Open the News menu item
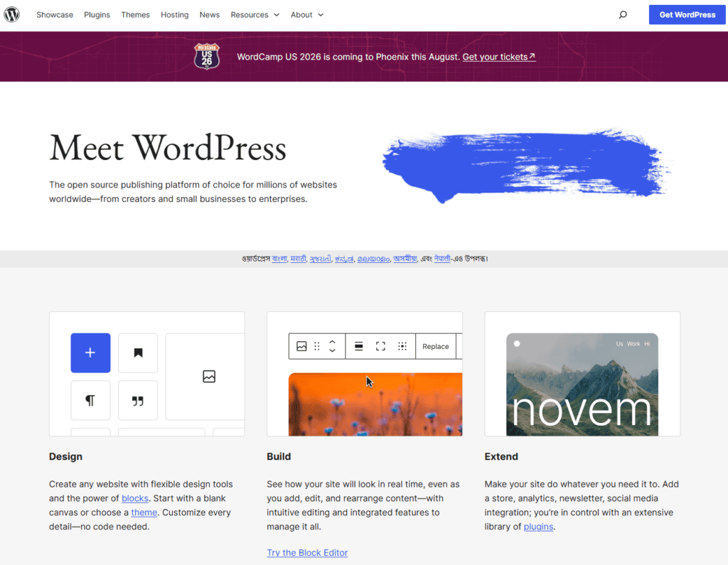 210,15
